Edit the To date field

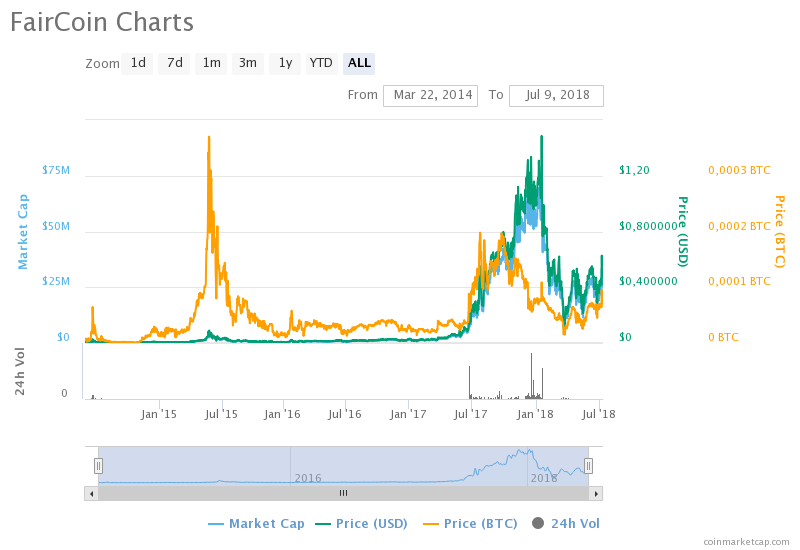tap(556, 95)
